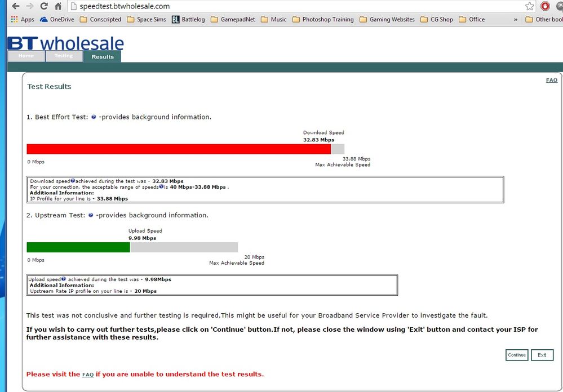The height and width of the screenshot is (392, 563).
Task: Click the help icon beside Best Effort Test
Action: 94,117
